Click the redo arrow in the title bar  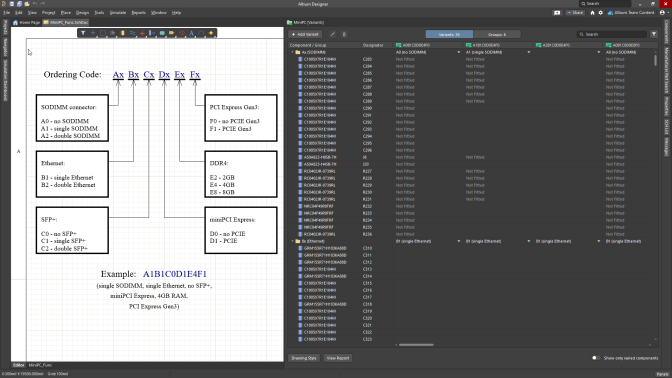coord(42,4)
